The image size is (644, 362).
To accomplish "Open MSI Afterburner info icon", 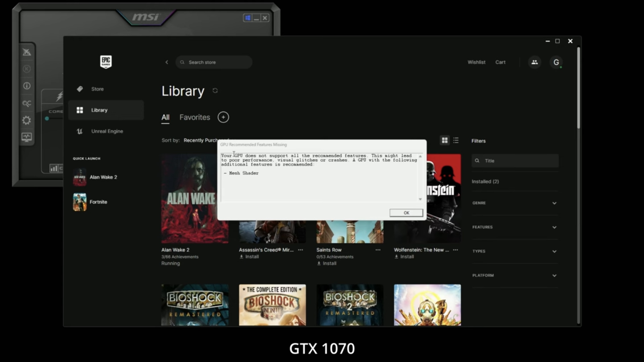I will [x=27, y=86].
